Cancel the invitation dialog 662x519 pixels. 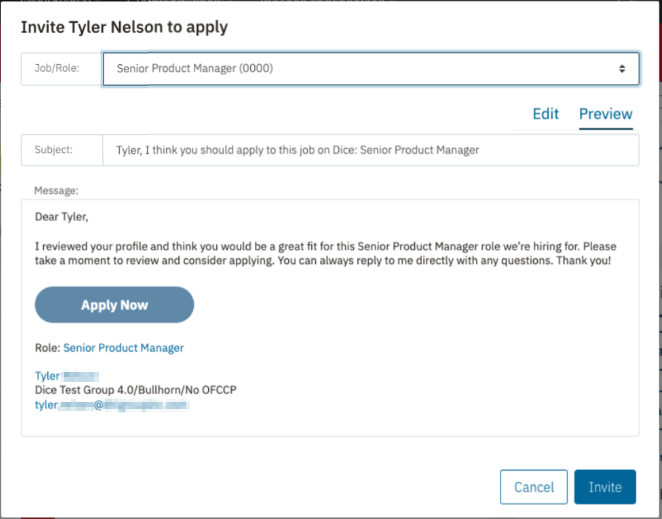534,487
